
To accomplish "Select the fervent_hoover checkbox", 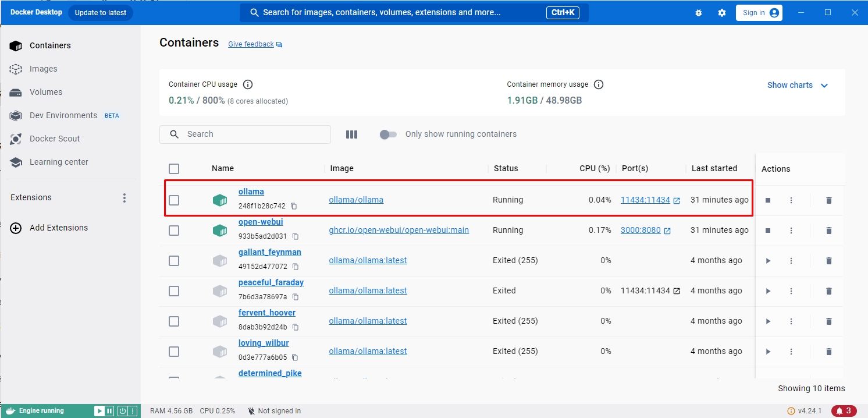I will click(174, 321).
